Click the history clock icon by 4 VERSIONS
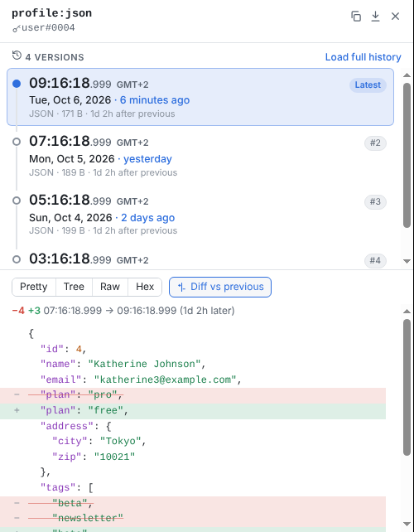Screen dimensions: 414x532 (x=17, y=56)
